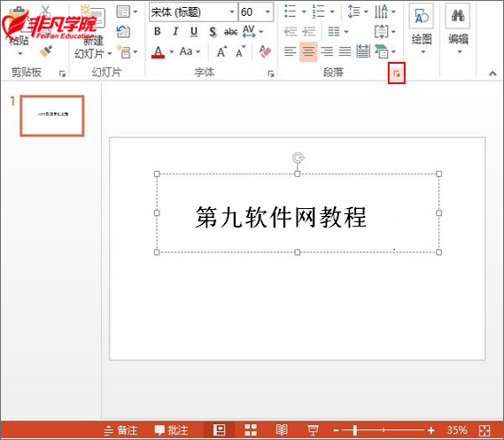Switch to Normal view

coord(219,430)
